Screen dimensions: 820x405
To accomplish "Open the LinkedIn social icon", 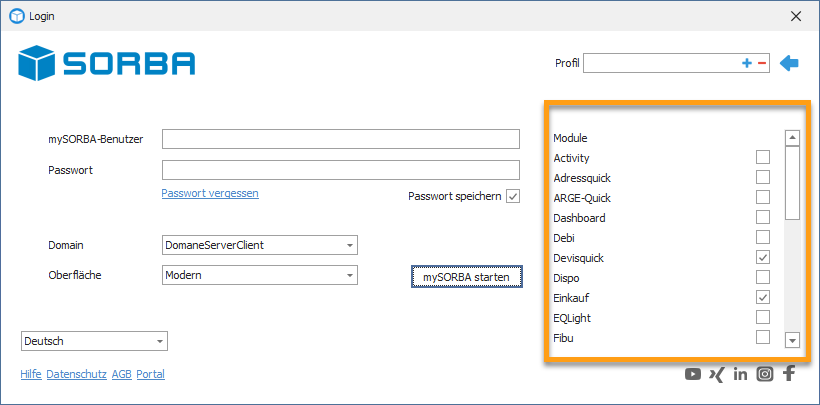I will click(741, 374).
